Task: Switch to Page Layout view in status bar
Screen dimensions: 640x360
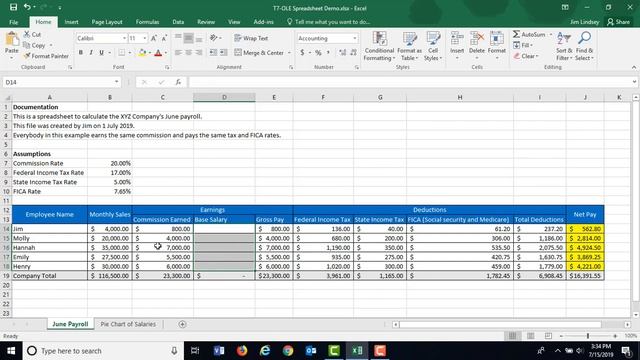Action: tap(530, 336)
